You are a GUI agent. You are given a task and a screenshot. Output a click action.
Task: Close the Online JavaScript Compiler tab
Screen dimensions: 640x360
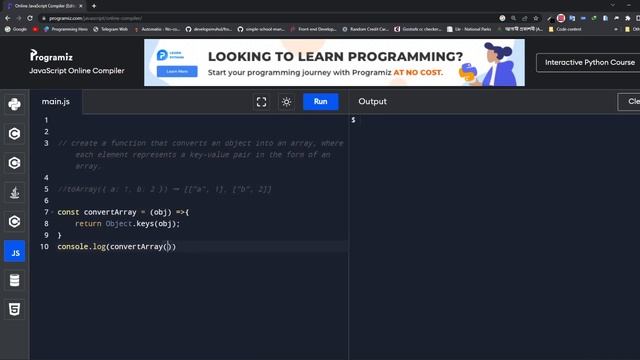click(x=81, y=6)
